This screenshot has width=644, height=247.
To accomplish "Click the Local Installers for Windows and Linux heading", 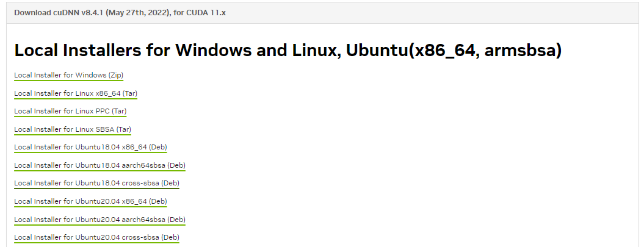I will tap(288, 51).
